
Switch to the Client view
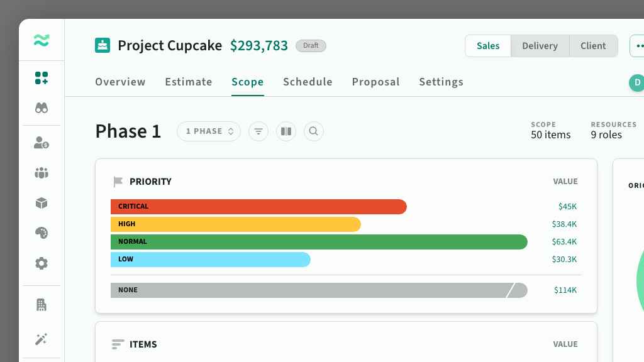click(593, 46)
